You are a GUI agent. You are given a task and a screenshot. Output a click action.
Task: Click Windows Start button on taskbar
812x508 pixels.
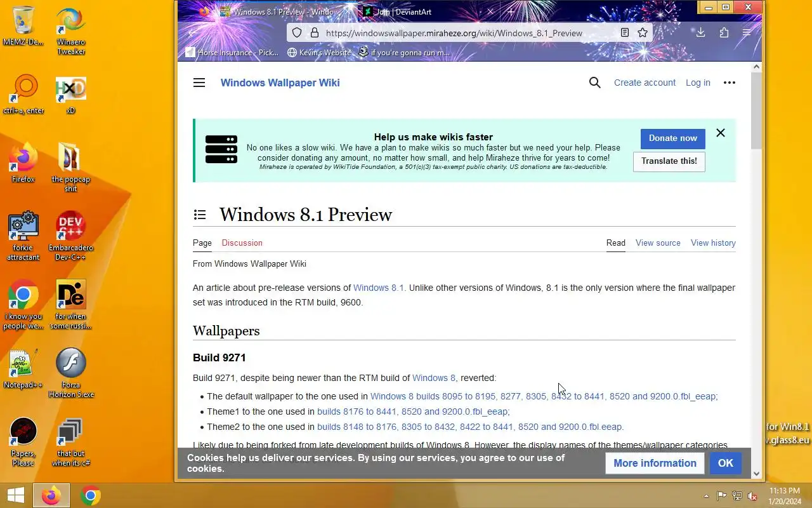[x=16, y=495]
